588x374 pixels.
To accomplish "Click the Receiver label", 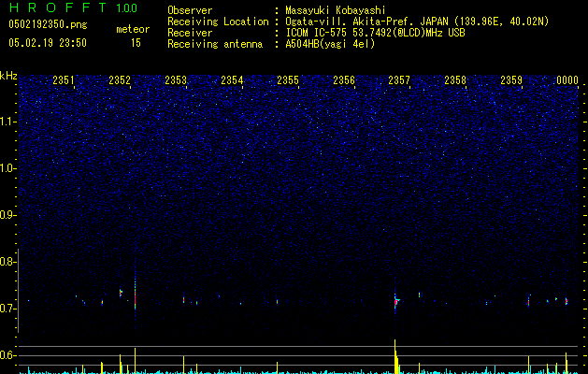I will coord(190,33).
